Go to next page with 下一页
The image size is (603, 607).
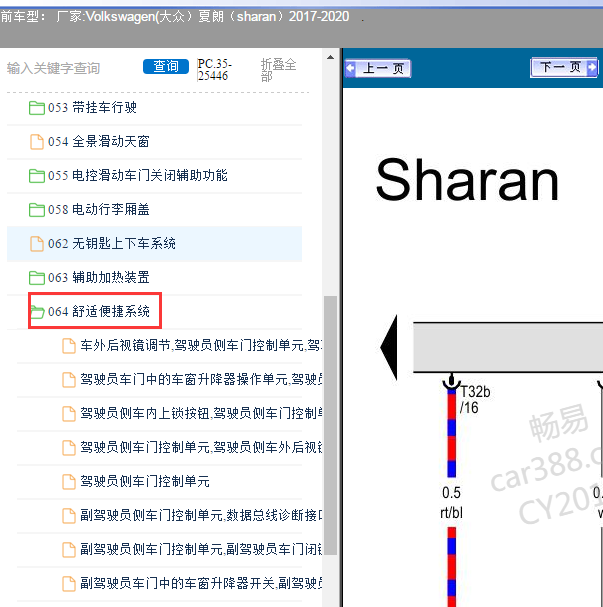[x=564, y=67]
